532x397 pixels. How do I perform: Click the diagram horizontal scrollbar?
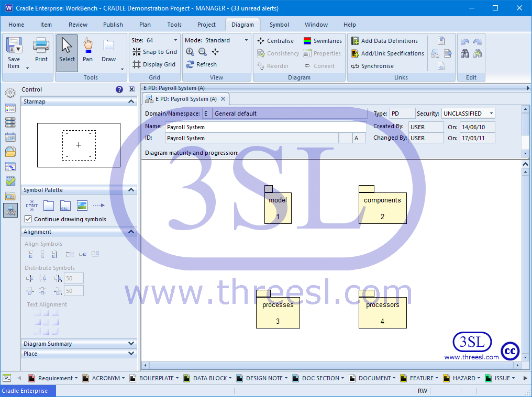331,366
